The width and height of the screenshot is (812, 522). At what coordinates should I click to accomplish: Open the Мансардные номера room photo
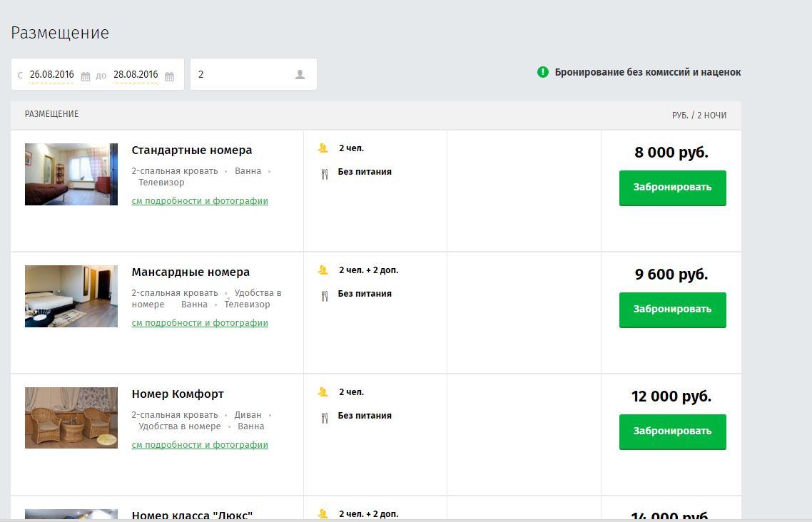pyautogui.click(x=71, y=297)
